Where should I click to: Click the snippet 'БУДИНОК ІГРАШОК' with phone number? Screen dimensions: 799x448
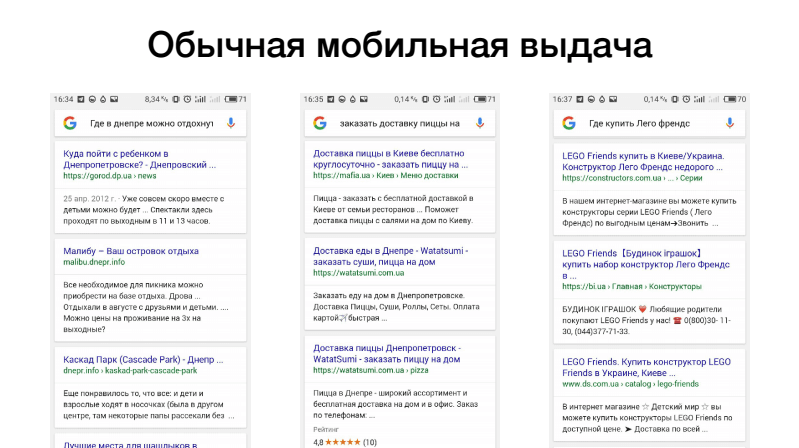click(647, 320)
